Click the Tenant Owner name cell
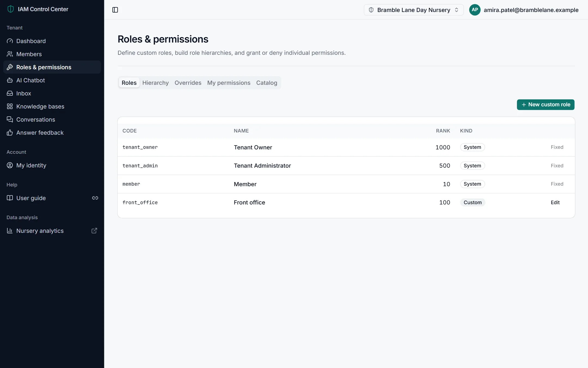Viewport: 588px width, 368px height. pyautogui.click(x=253, y=147)
